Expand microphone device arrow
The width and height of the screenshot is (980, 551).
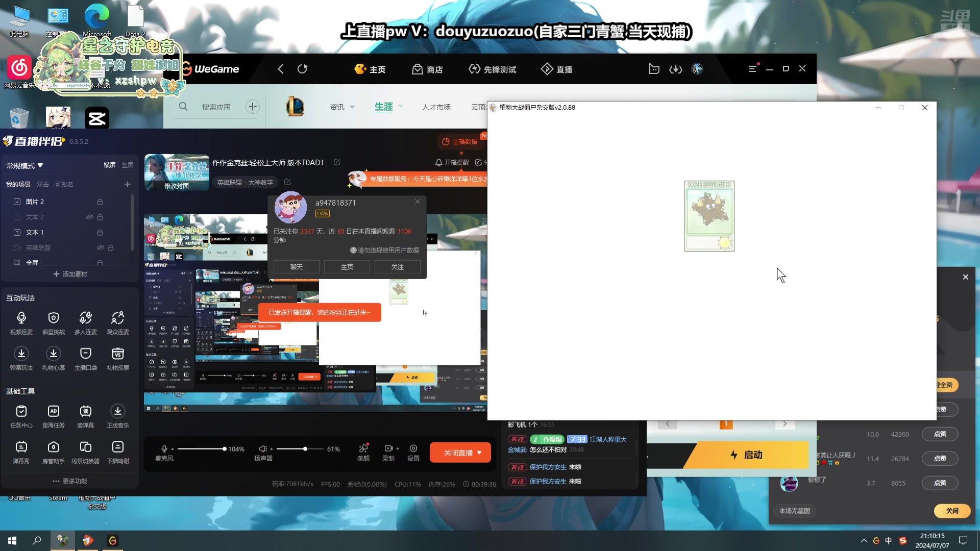click(173, 449)
